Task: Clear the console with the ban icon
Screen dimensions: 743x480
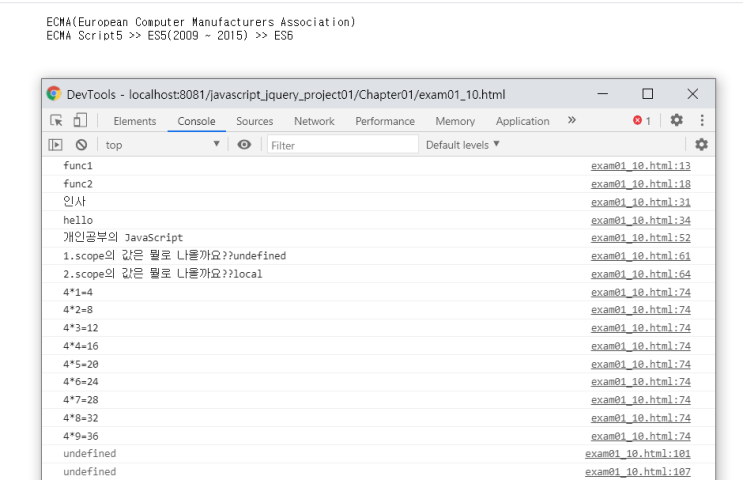Action: coord(82,145)
